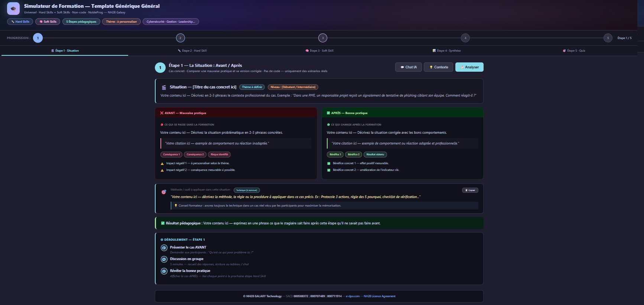Click the Situation — [Titre du cas concret ici] heading
The width and height of the screenshot is (644, 305).
pyautogui.click(x=203, y=87)
